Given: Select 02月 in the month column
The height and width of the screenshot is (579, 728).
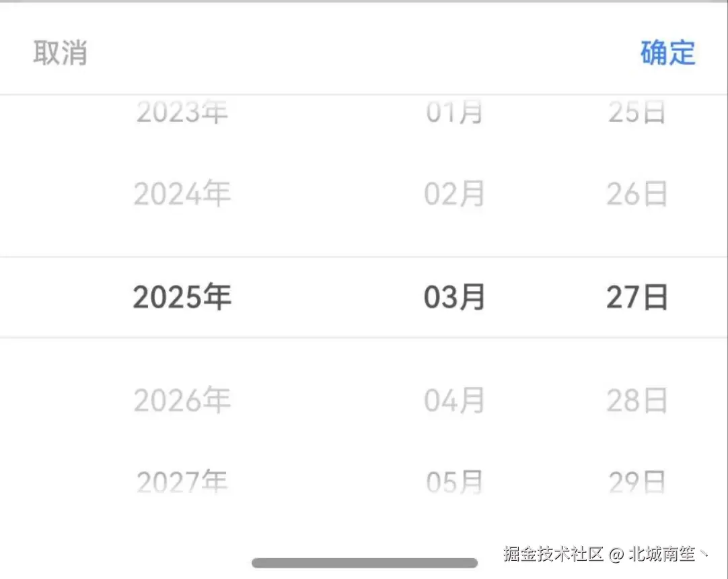Looking at the screenshot, I should pyautogui.click(x=455, y=194).
